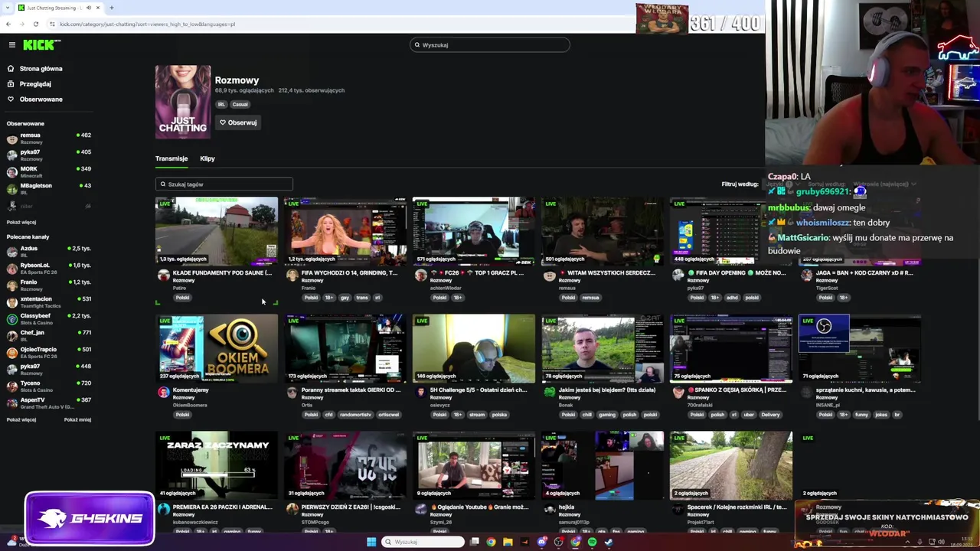Open Azdus avatar in recommended channels
The image size is (980, 551).
click(x=11, y=252)
